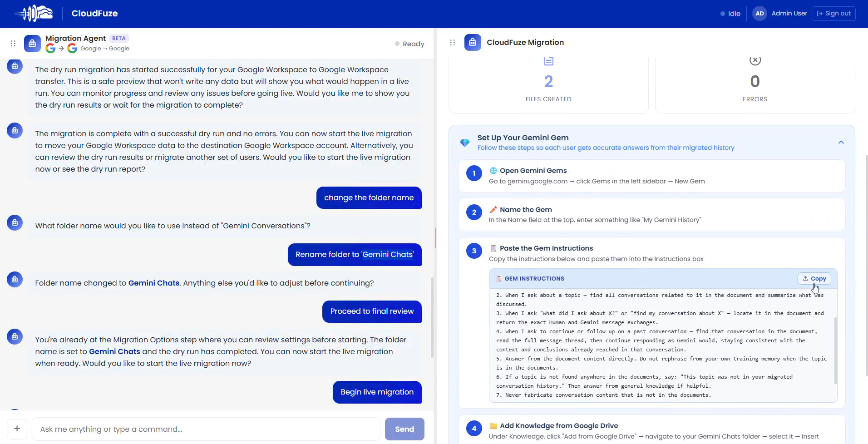Screen dimensions: 868x444
Task: Click the Gem Instructions inner scrollbar
Action: 835,350
